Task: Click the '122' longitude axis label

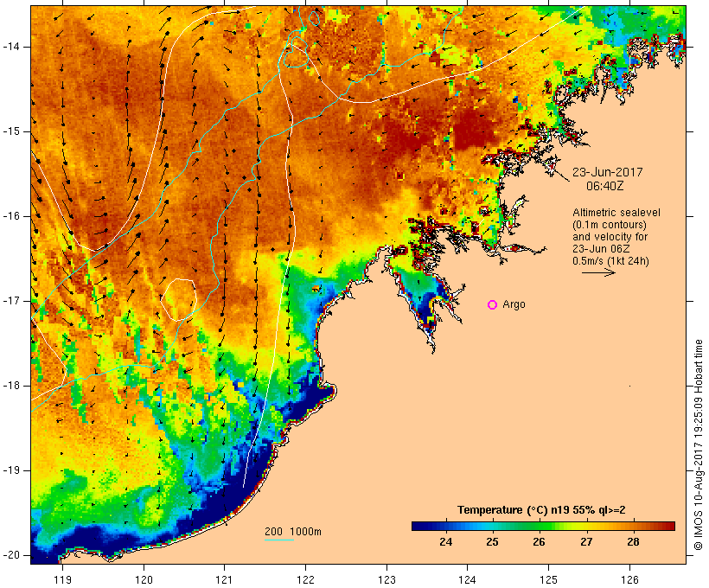Action: [x=305, y=579]
